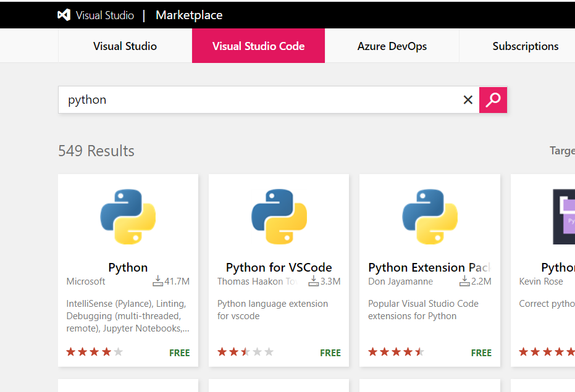Clear the search box using the X icon
Viewport: 575px width, 392px height.
(468, 99)
